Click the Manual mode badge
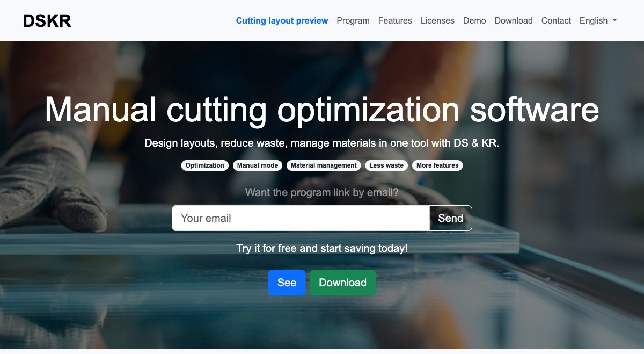Viewport: 644px width, 354px height. (258, 165)
